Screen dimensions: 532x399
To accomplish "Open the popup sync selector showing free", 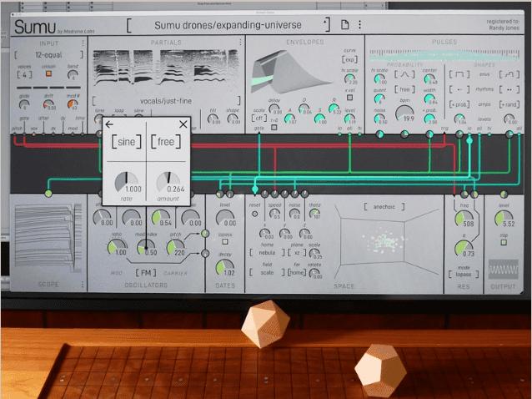I will [x=166, y=142].
